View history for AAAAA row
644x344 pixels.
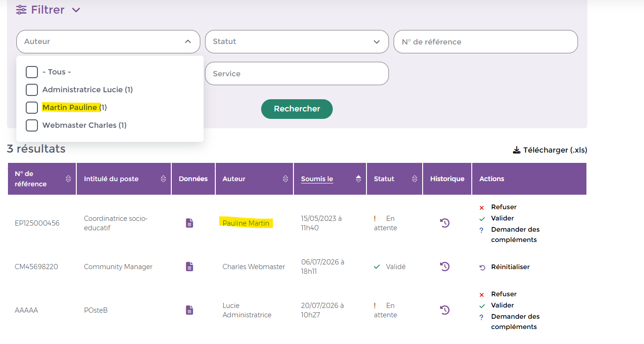click(445, 310)
